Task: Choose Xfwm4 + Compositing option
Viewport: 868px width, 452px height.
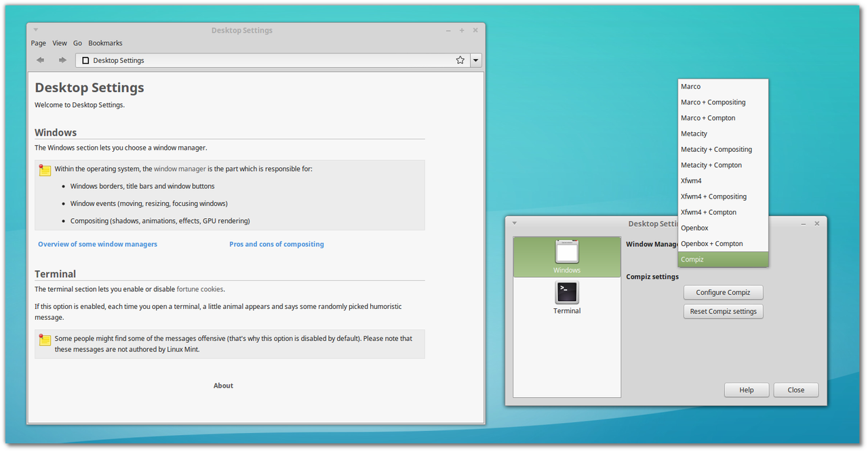Action: pyautogui.click(x=723, y=197)
